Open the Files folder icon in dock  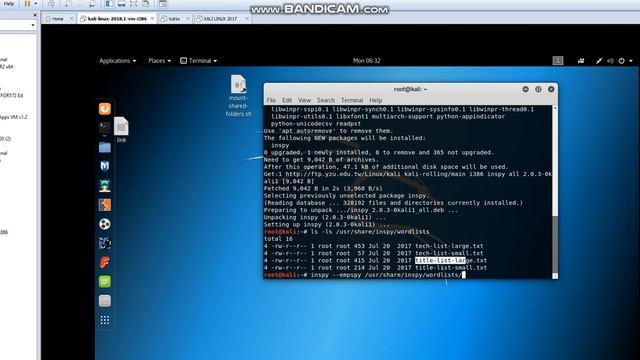[x=105, y=147]
